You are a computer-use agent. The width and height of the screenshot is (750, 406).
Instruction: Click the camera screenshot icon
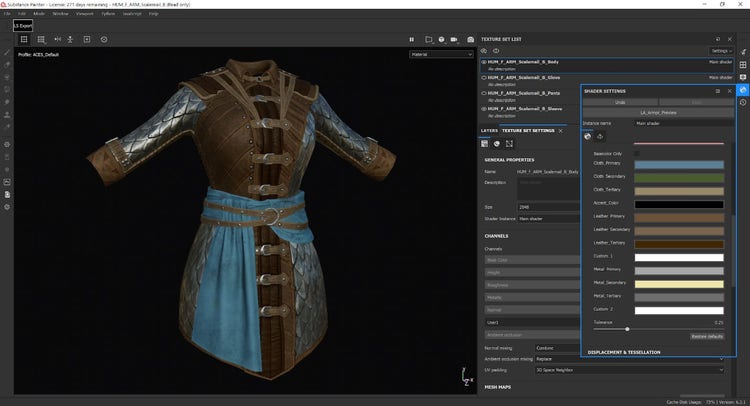pos(471,39)
